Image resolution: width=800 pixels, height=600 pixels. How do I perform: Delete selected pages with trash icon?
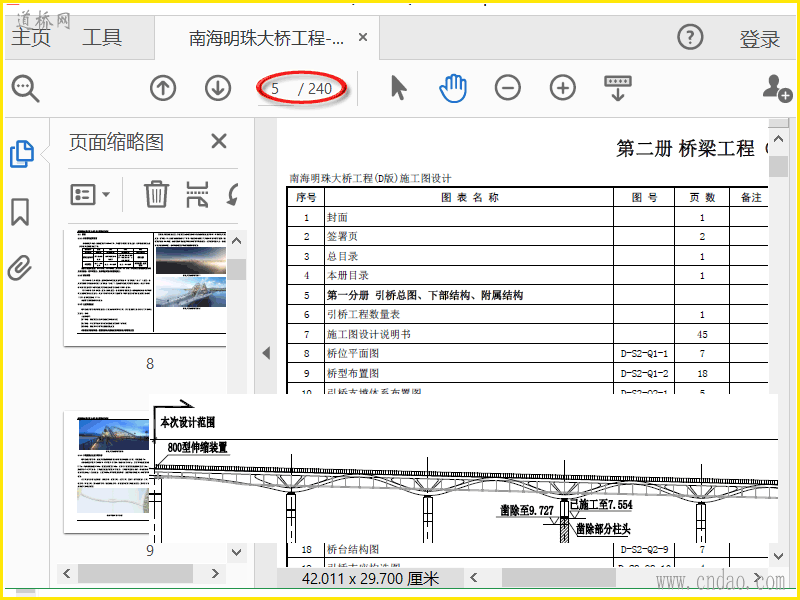click(x=156, y=194)
